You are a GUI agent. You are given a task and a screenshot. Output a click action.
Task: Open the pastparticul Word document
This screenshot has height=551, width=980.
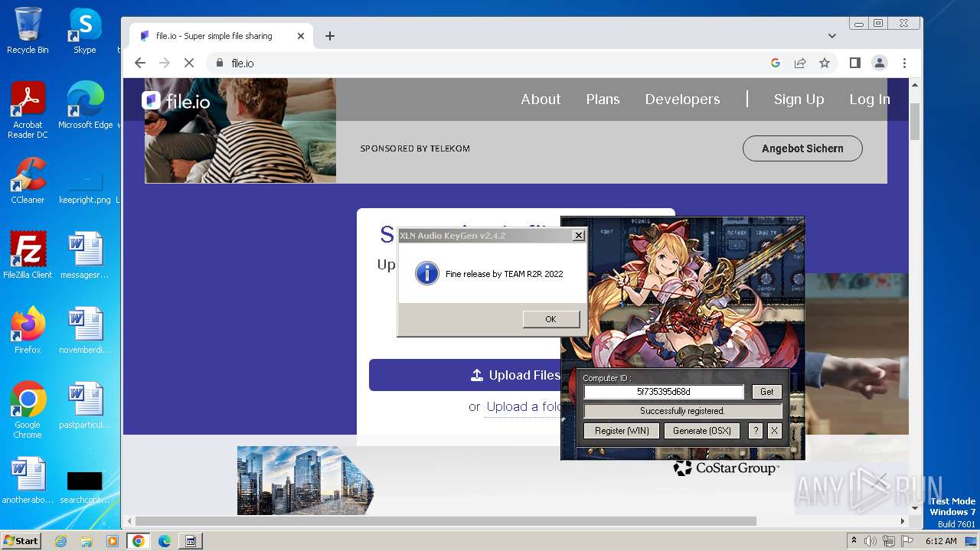(x=85, y=405)
